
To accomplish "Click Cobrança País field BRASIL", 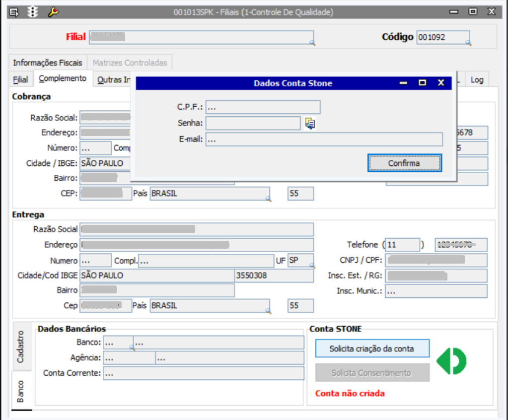I will (210, 194).
